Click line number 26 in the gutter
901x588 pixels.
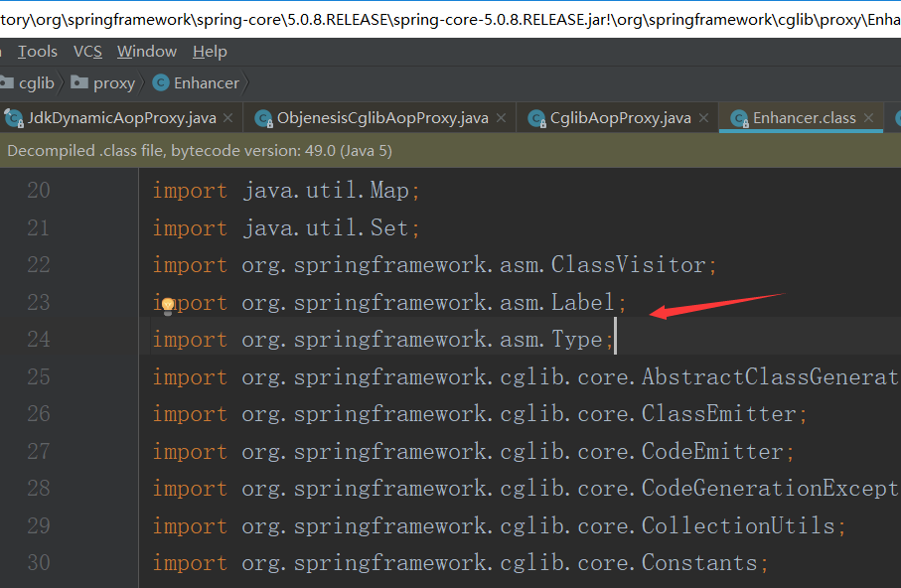[x=39, y=414]
